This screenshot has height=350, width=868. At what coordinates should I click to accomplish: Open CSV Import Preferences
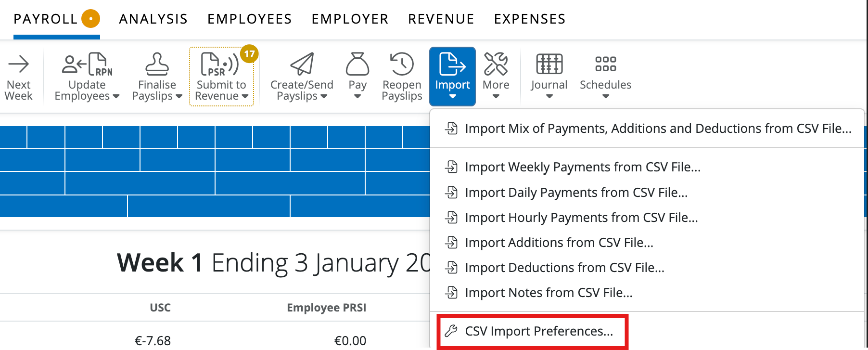click(x=538, y=331)
